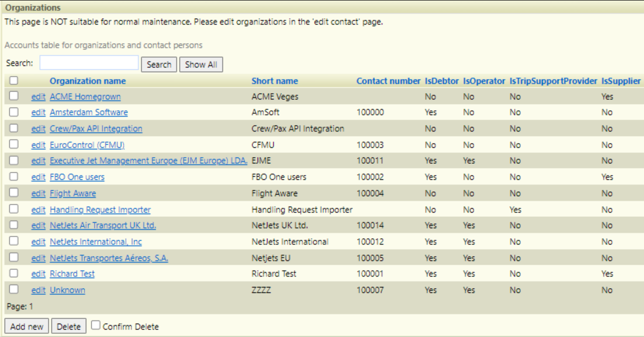
Task: Sort by IsOperator column header
Action: (484, 81)
